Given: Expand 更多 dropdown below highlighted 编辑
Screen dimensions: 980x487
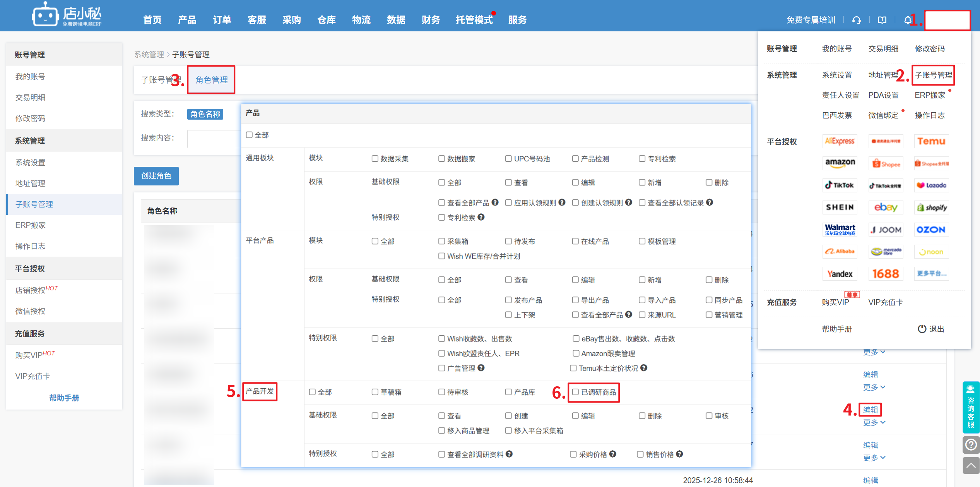Looking at the screenshot, I should coord(874,422).
